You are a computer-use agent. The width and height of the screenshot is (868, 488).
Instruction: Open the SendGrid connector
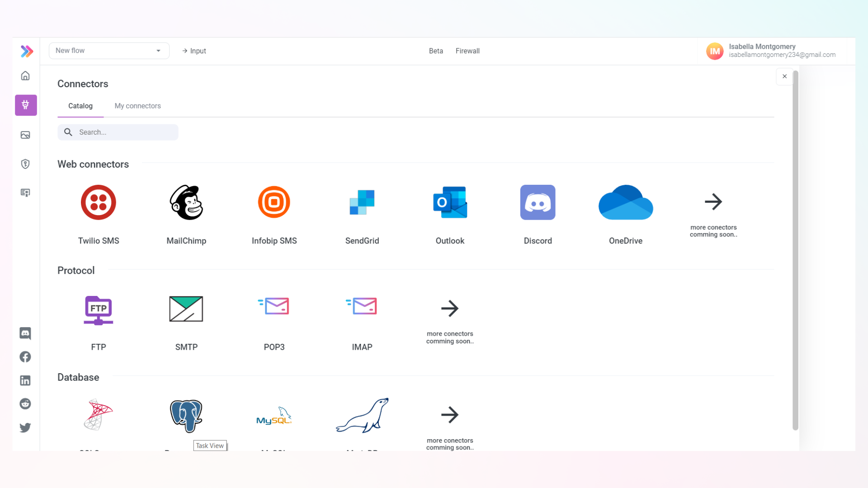pyautogui.click(x=362, y=202)
